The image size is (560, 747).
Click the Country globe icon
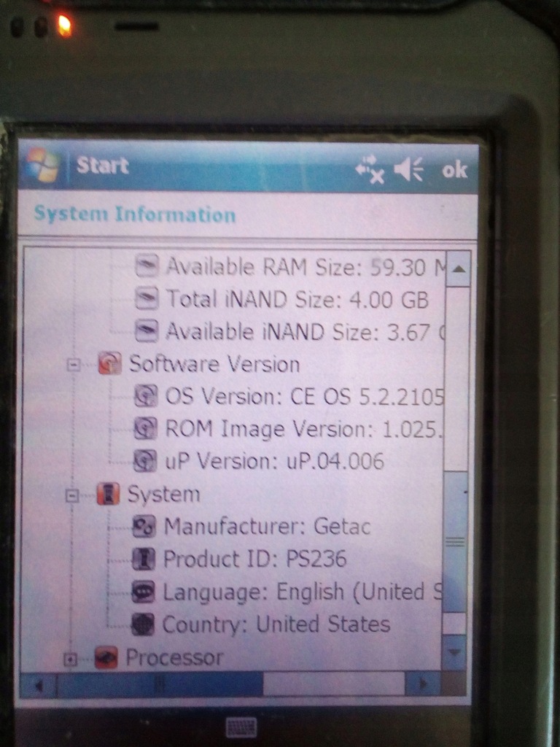click(142, 624)
